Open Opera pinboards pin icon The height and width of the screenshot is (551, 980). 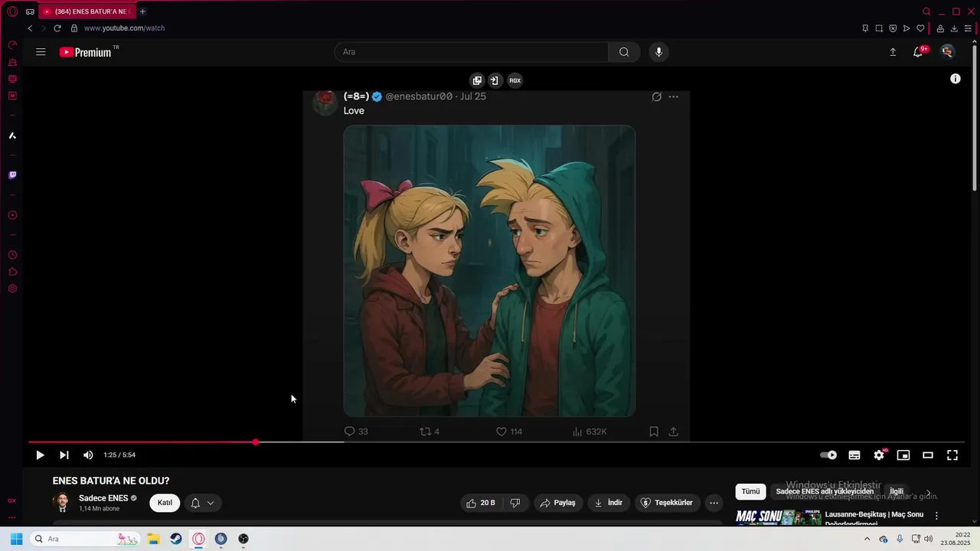865,28
